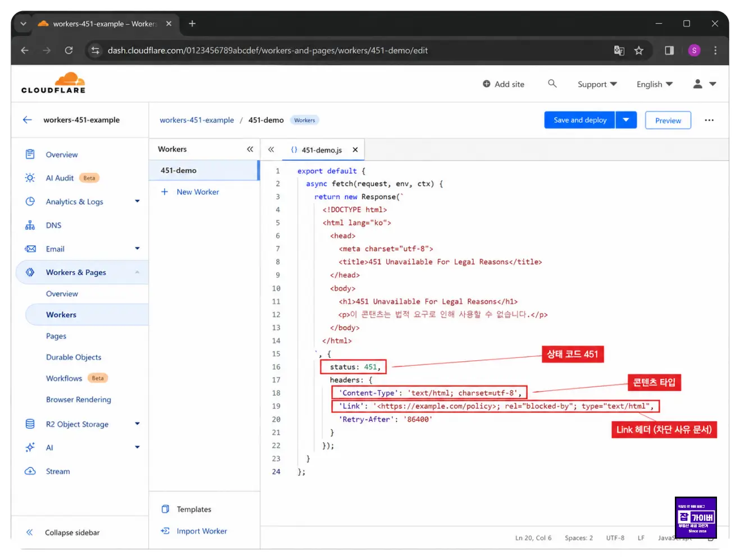Click line number 16 in the editor gutter
The height and width of the screenshot is (560, 740).
click(276, 367)
